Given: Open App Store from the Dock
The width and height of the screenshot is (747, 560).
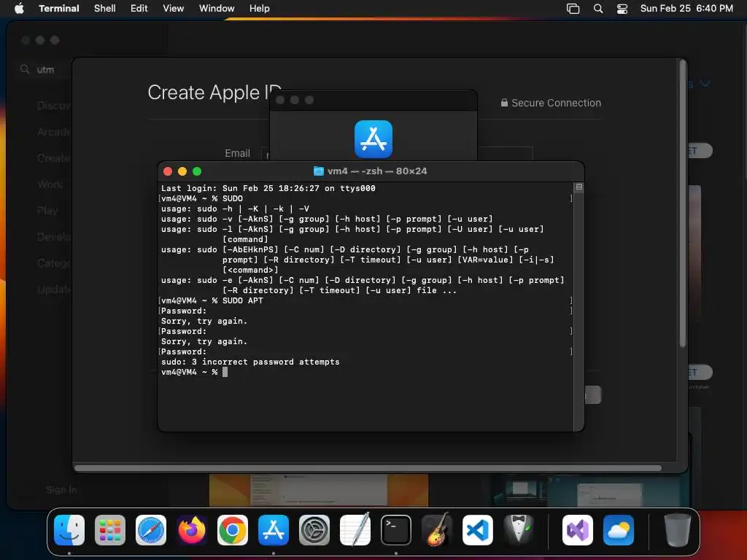Looking at the screenshot, I should pyautogui.click(x=274, y=530).
